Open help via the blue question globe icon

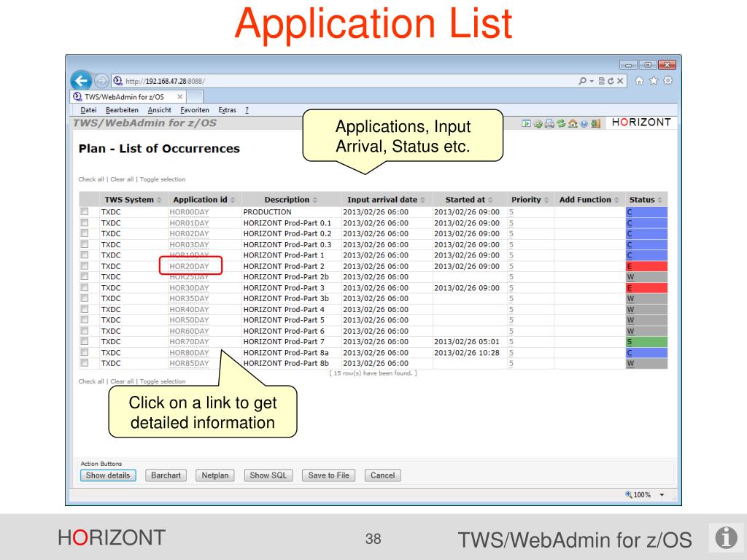(x=584, y=124)
